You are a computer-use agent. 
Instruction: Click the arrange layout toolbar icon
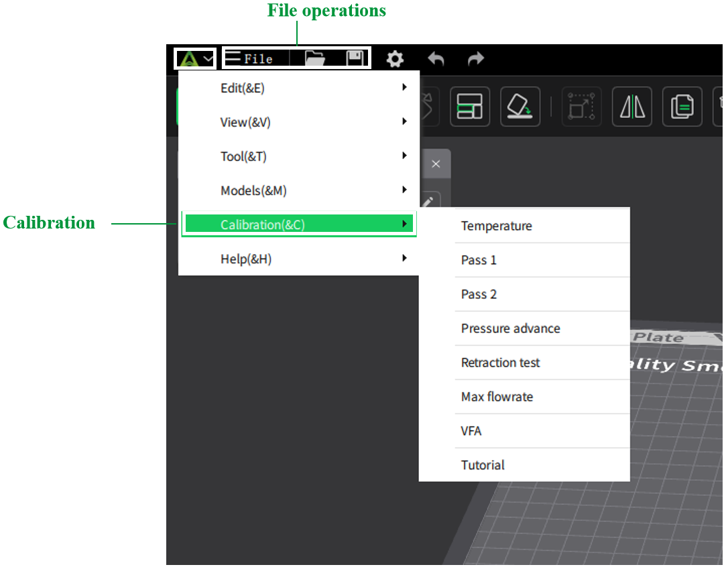point(469,107)
